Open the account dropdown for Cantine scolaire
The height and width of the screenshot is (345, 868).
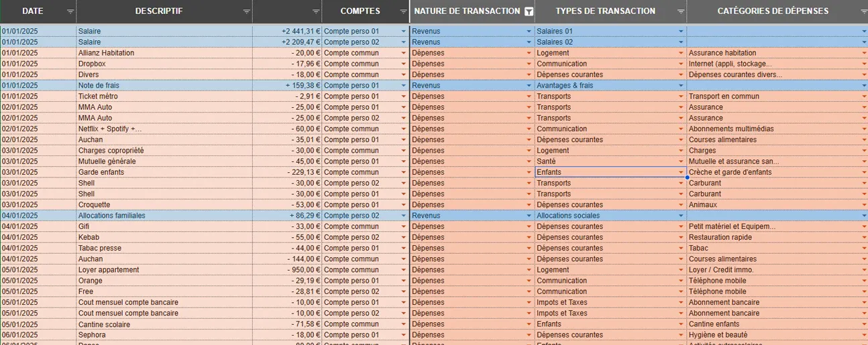pos(403,324)
